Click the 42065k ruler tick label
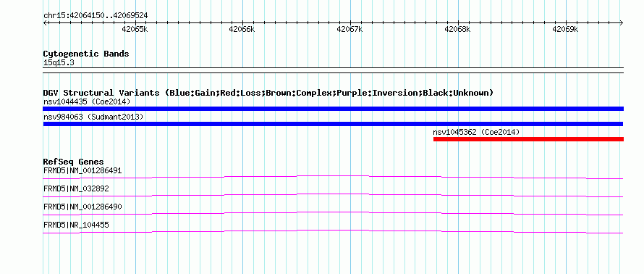The image size is (644, 274). (x=135, y=29)
